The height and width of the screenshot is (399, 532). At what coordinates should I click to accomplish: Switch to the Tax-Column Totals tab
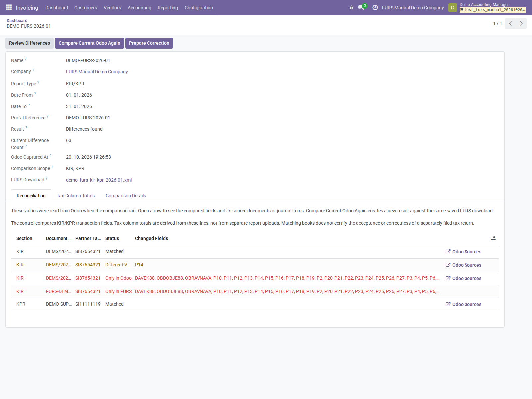click(76, 196)
